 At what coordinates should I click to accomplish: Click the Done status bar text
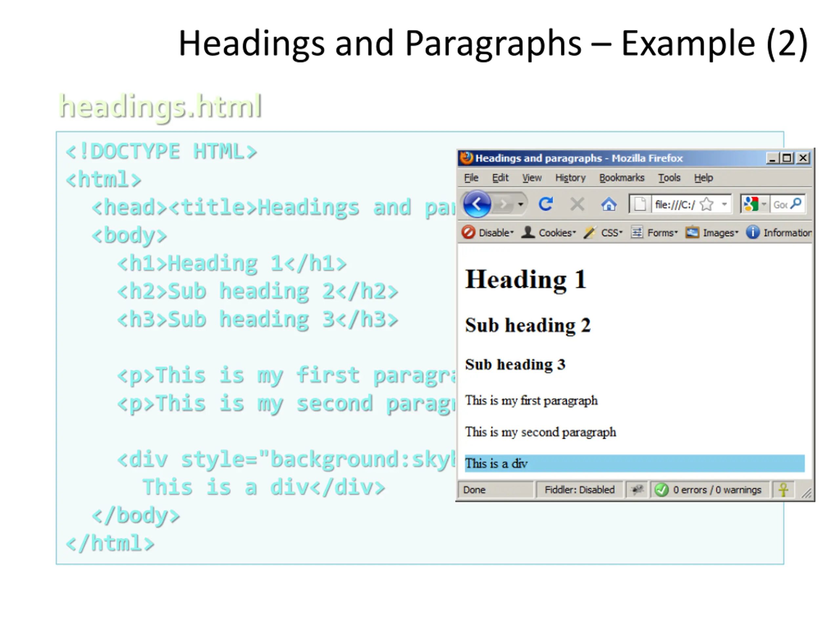[x=474, y=490]
